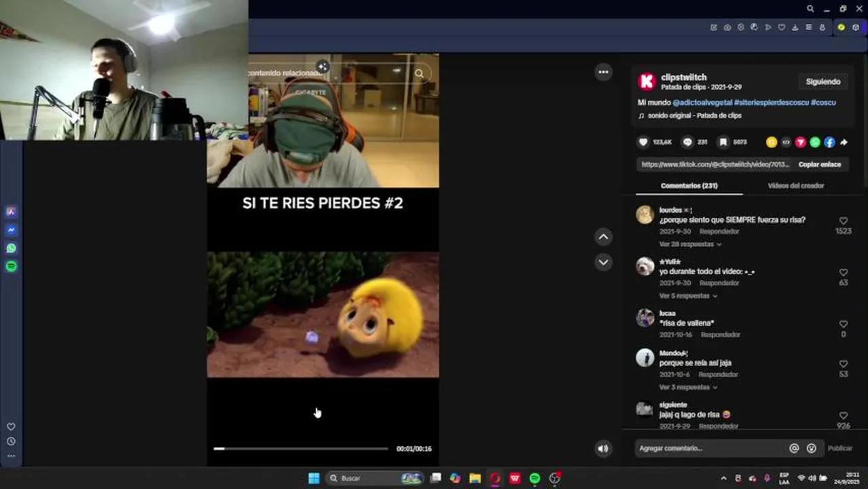868x489 pixels.
Task: Like the lourdes comment with 1523 likes
Action: (x=844, y=221)
